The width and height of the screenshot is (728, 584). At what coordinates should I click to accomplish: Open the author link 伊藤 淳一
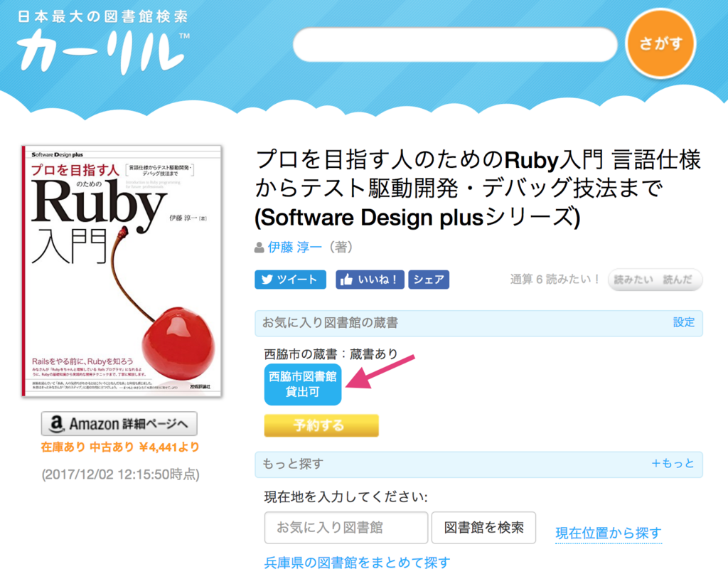295,247
